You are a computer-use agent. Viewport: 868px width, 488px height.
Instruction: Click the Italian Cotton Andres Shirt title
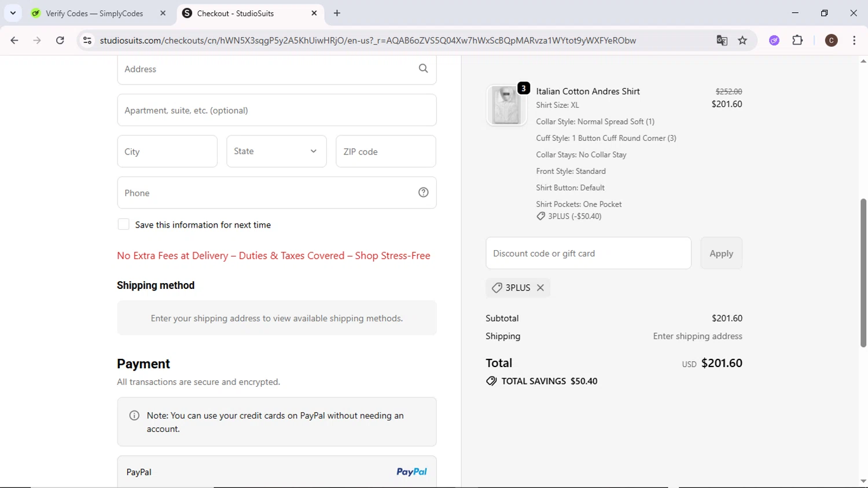click(x=588, y=91)
